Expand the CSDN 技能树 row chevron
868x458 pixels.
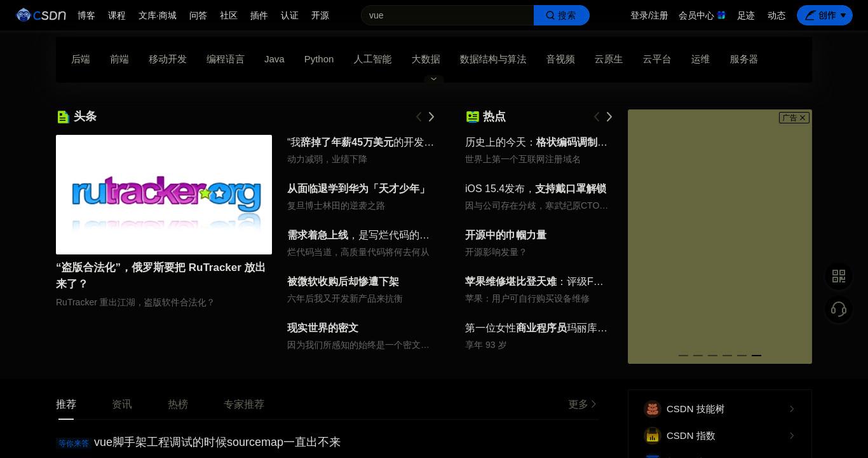[792, 409]
